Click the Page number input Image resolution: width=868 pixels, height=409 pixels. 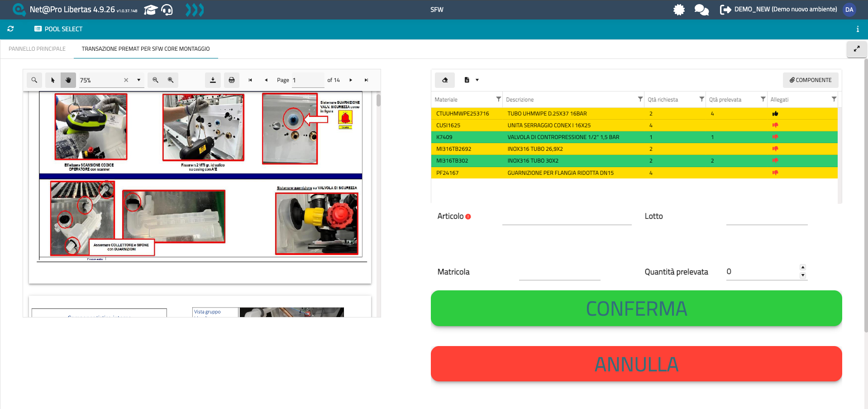pyautogui.click(x=308, y=80)
